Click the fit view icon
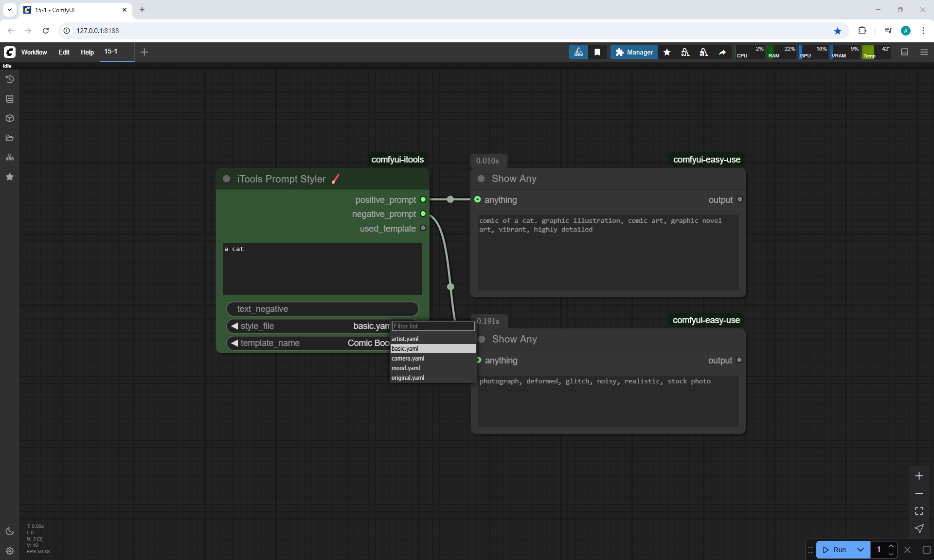The height and width of the screenshot is (560, 934). pos(919,511)
